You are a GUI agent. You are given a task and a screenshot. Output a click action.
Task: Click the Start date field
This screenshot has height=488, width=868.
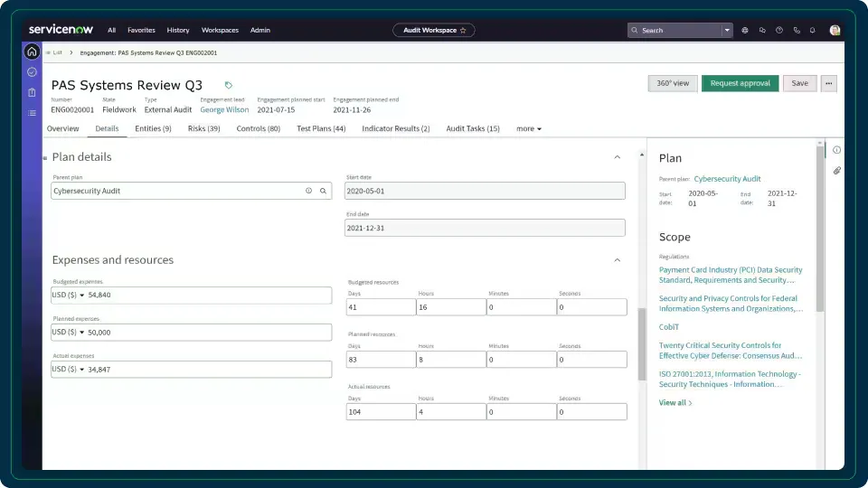point(485,191)
